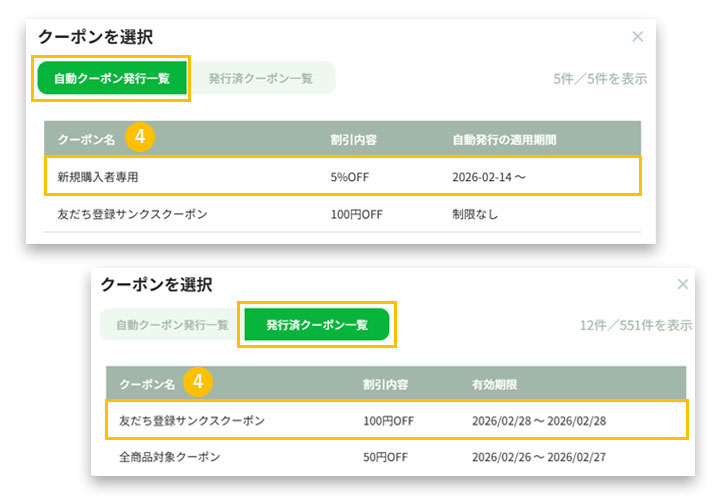Click the 5件/5件を表示 count text

599,78
